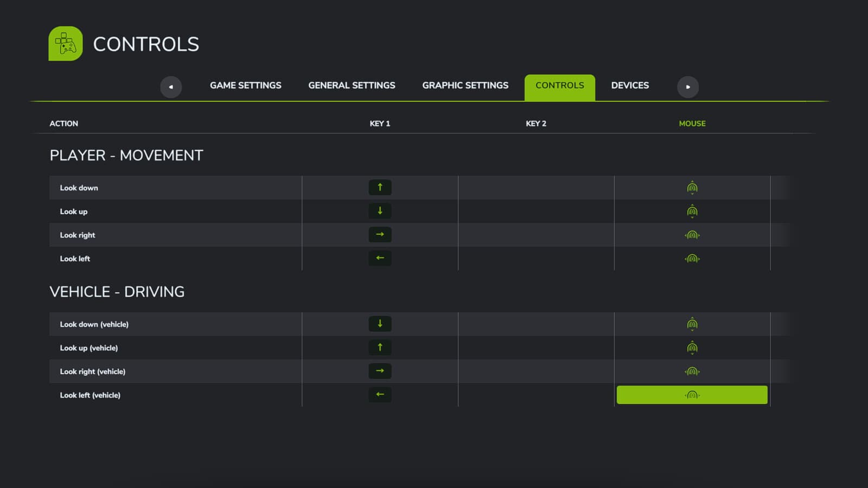The image size is (868, 488).
Task: Click Key 1 binding for Look left (vehicle)
Action: (x=380, y=395)
